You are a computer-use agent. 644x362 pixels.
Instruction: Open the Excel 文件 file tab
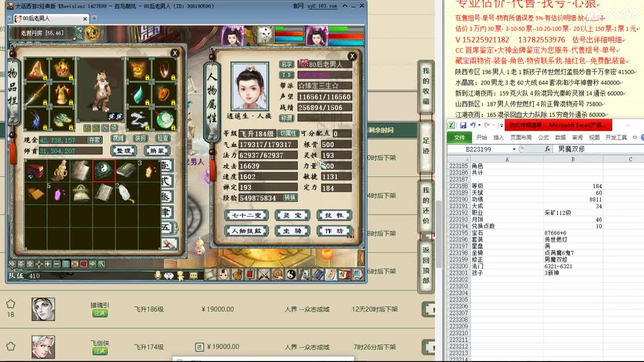459,137
